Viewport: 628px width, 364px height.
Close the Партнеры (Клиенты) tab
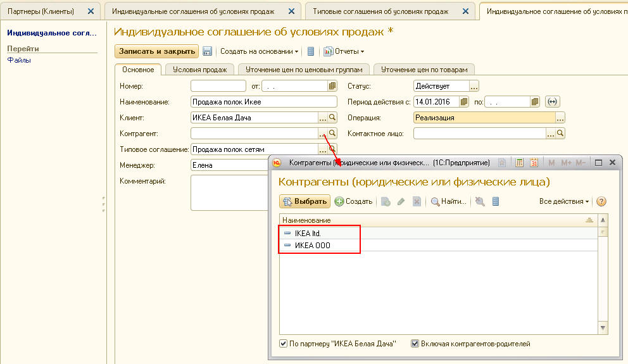coord(91,11)
